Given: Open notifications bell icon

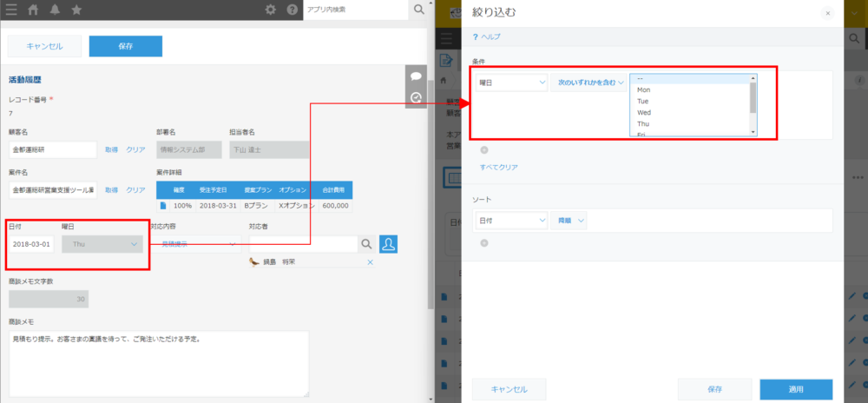Looking at the screenshot, I should tap(55, 10).
